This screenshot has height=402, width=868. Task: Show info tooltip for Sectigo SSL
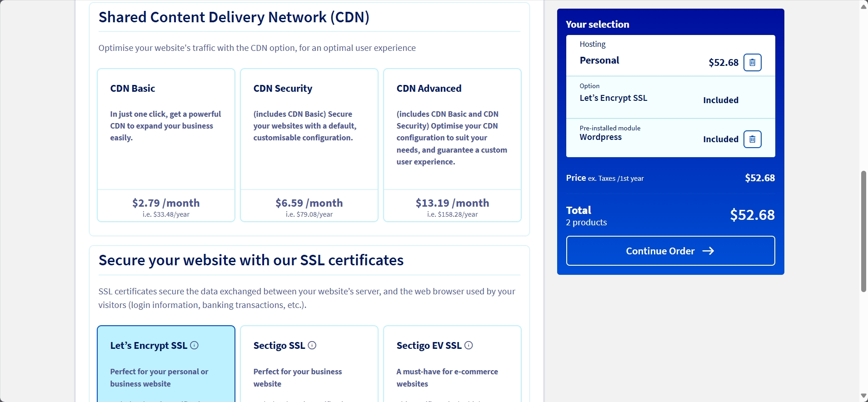[x=312, y=345]
